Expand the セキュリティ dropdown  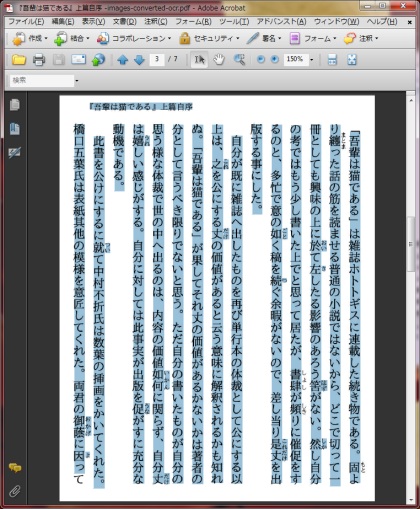[x=238, y=39]
